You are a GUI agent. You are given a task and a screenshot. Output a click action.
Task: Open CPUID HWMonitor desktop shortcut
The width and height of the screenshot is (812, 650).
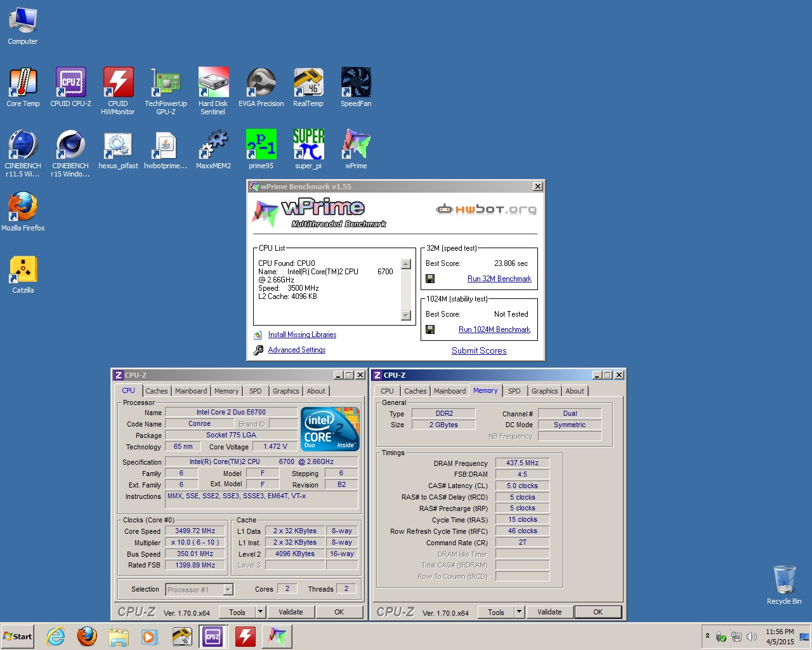coord(118,91)
